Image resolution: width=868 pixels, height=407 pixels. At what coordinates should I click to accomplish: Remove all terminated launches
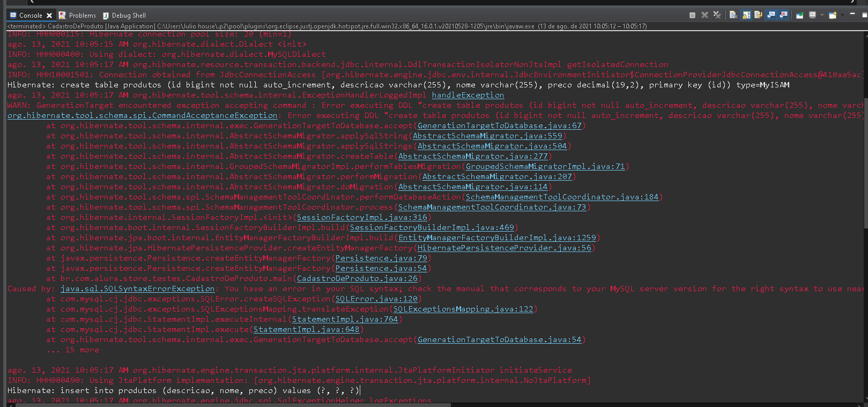coord(717,15)
